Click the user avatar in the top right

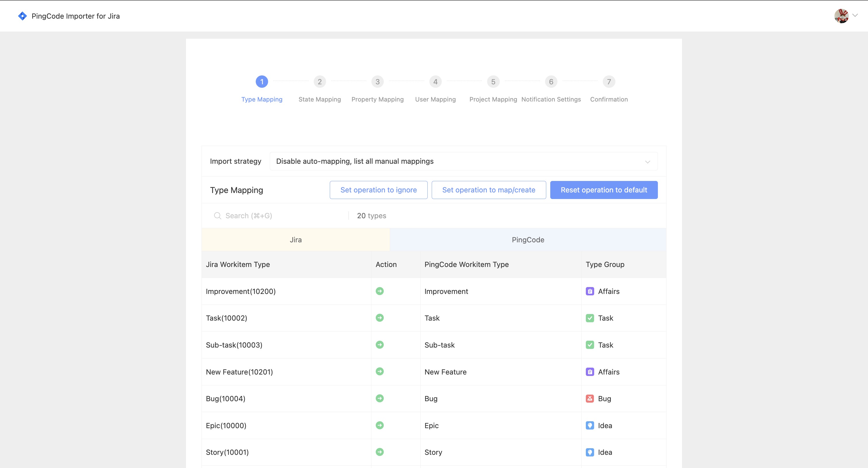(x=842, y=15)
